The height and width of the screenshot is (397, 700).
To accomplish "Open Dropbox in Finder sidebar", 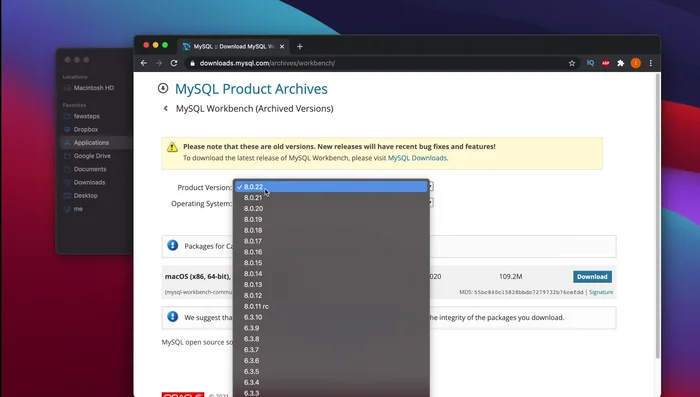I will click(x=86, y=130).
